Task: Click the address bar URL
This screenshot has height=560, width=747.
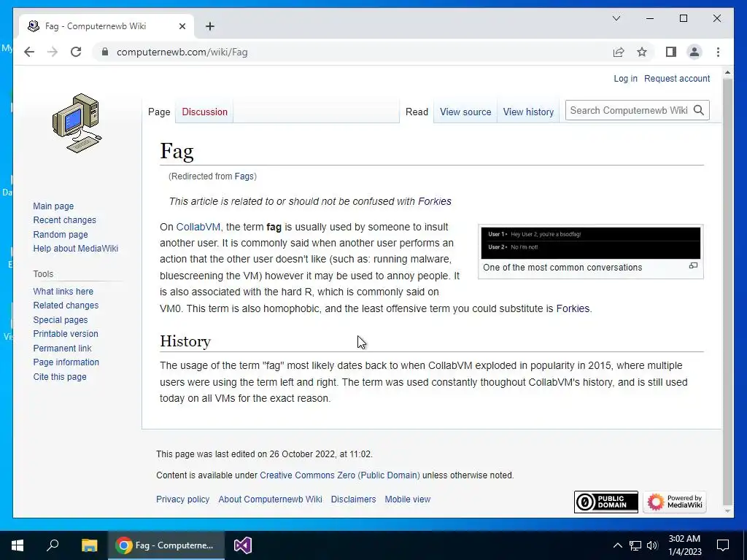Action: click(182, 52)
